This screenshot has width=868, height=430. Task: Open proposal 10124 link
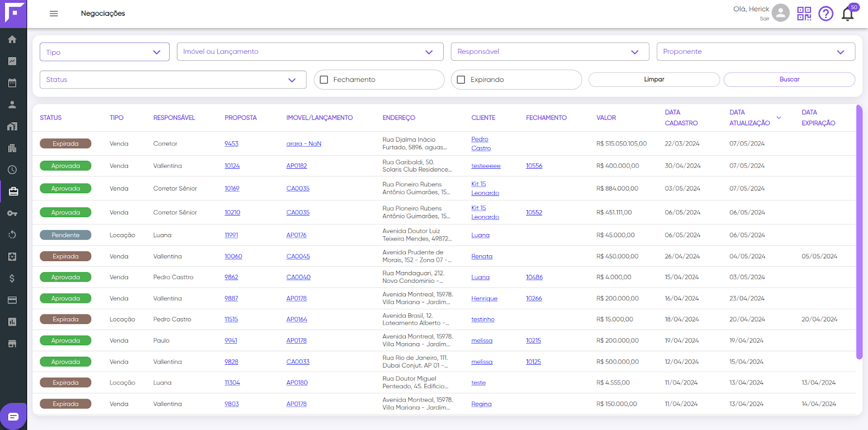tap(232, 166)
